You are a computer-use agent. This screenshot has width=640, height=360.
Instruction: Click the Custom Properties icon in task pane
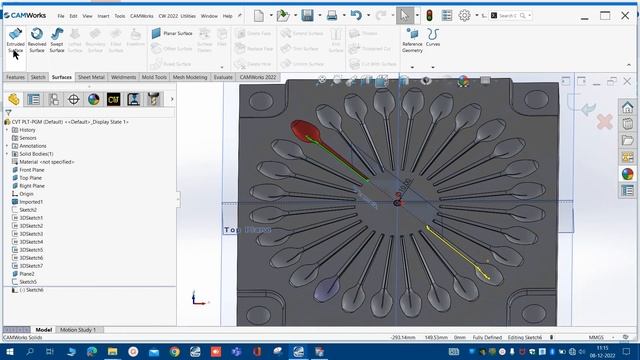(627, 191)
